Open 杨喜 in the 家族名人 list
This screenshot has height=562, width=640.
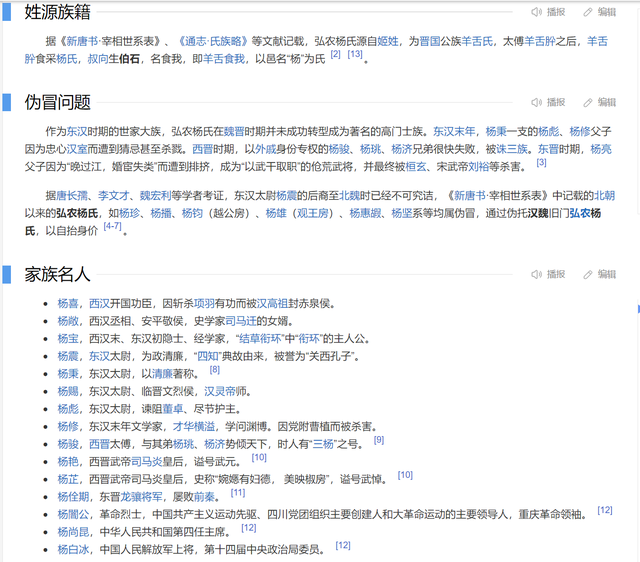68,304
